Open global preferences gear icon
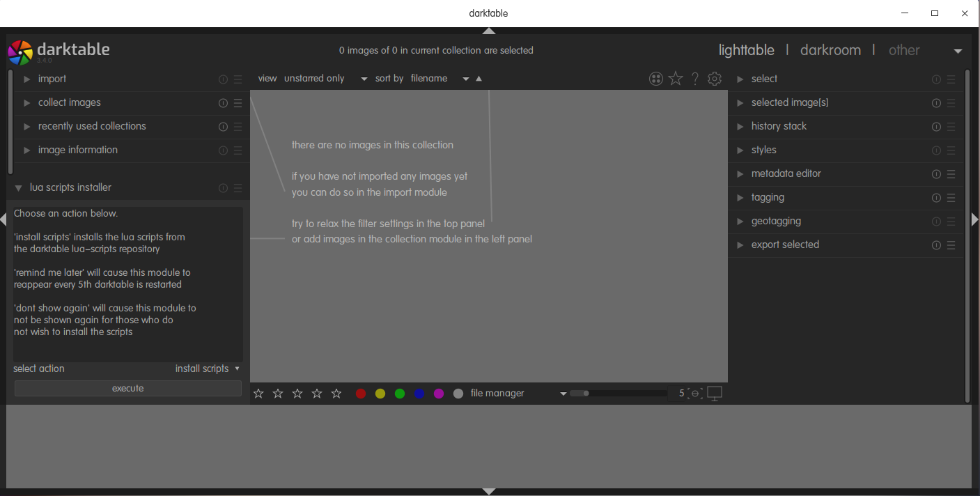Image resolution: width=980 pixels, height=496 pixels. 715,79
